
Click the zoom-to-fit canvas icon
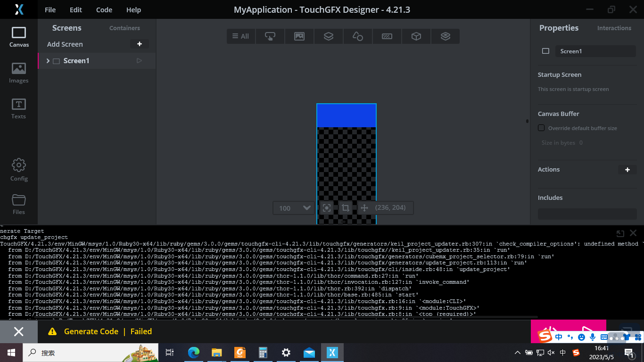327,208
